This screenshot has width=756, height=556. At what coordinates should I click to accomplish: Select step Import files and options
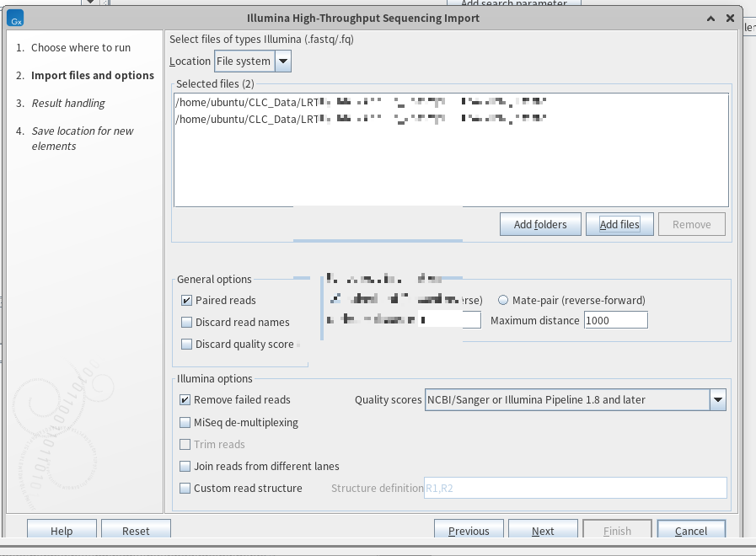tap(93, 76)
